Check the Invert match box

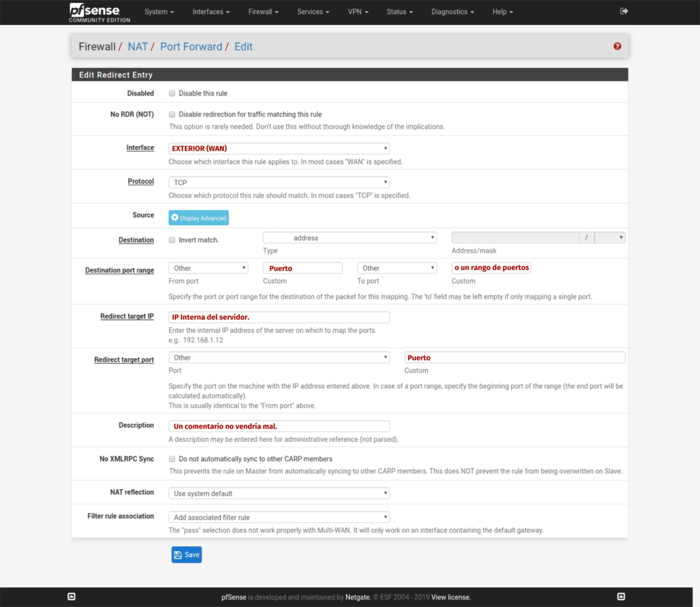pos(172,240)
